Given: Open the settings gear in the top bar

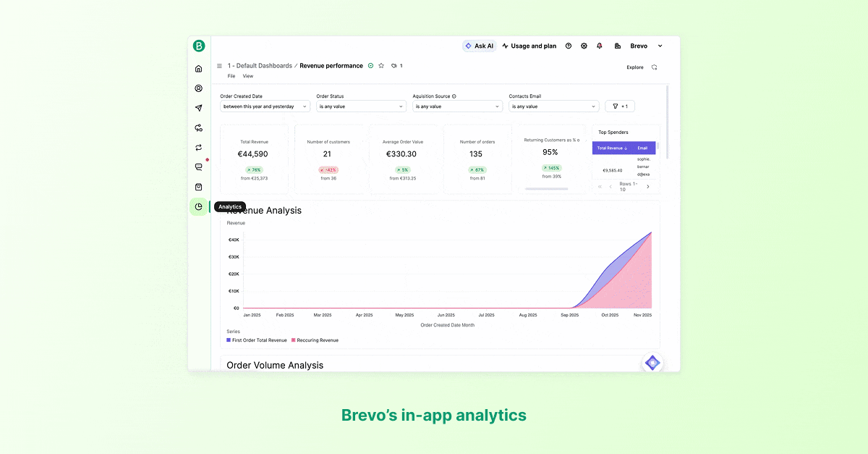Looking at the screenshot, I should click(584, 46).
